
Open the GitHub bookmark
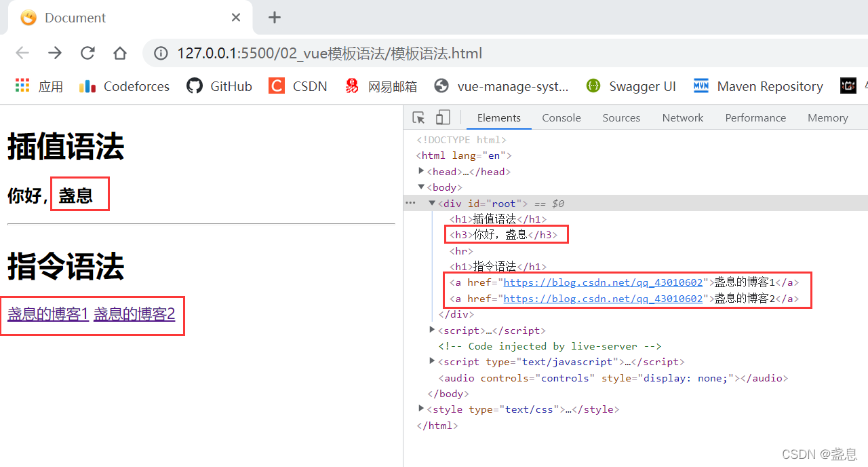click(220, 86)
